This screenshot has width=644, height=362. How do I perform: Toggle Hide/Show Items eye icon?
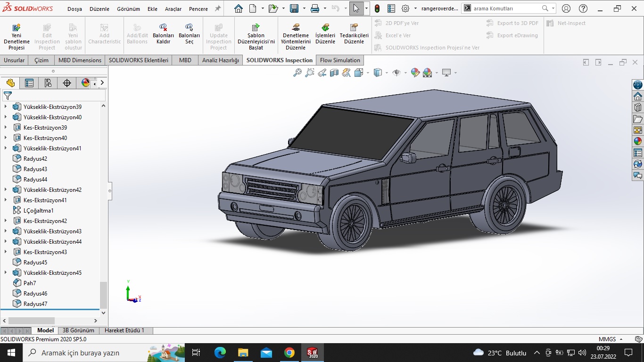coord(396,73)
